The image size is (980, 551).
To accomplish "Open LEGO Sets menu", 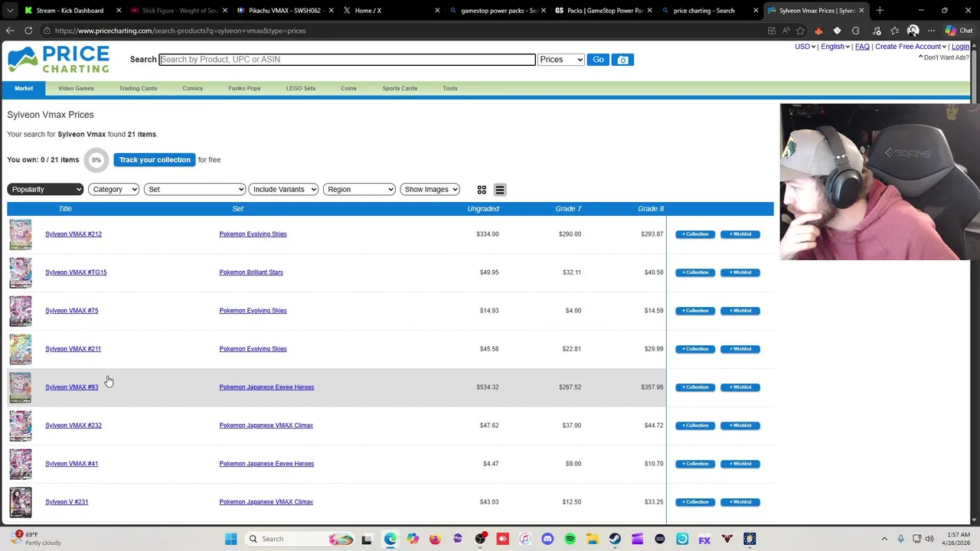I will click(x=301, y=89).
